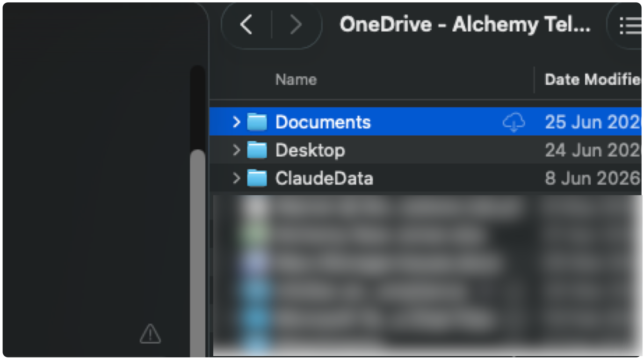Click the warning triangle icon in sidebar
This screenshot has height=360, width=644.
click(x=150, y=334)
